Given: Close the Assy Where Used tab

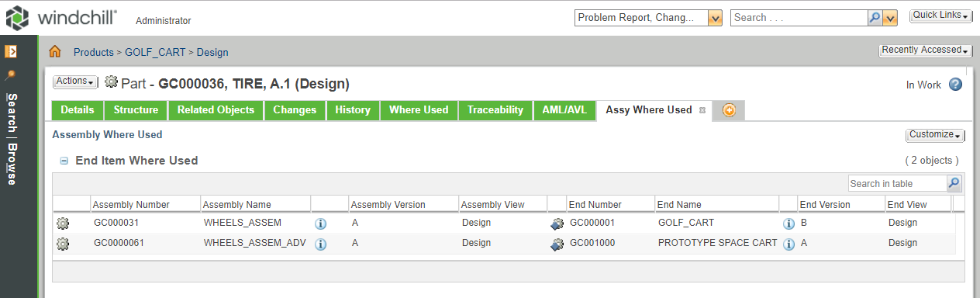Looking at the screenshot, I should pyautogui.click(x=702, y=110).
